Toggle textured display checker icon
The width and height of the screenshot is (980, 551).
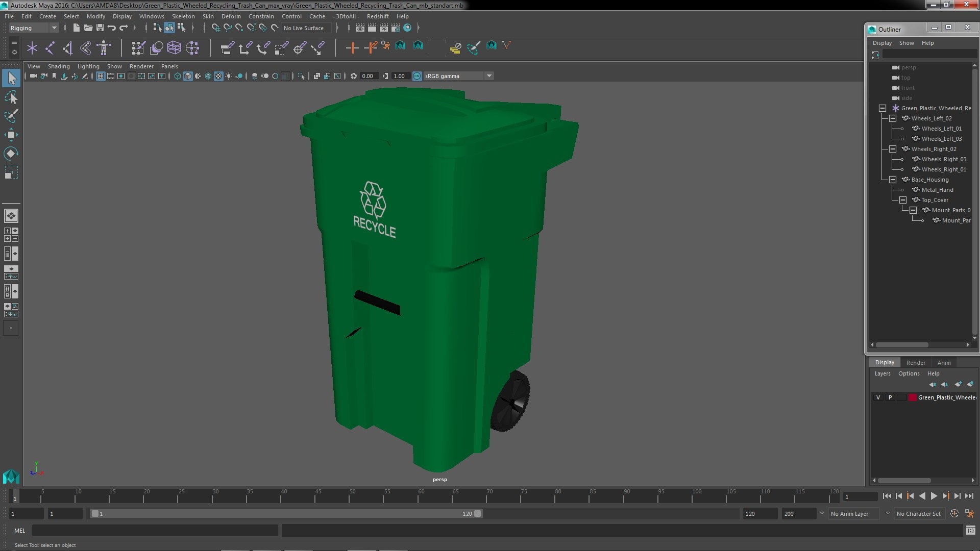point(218,76)
